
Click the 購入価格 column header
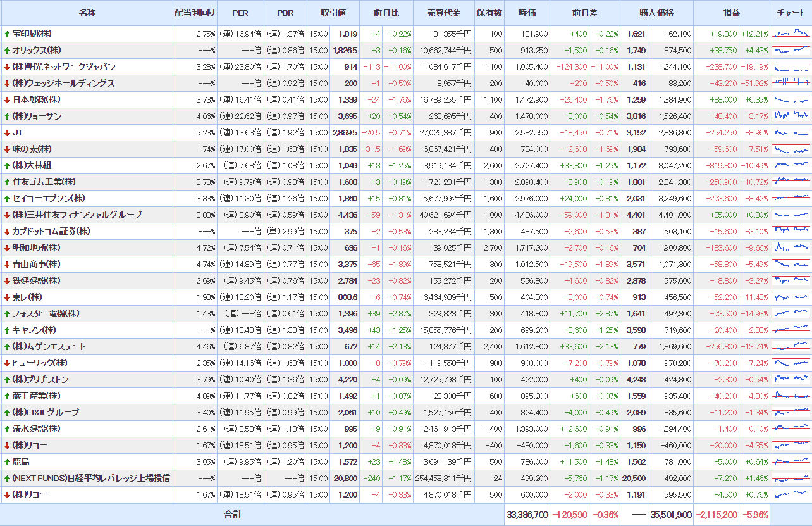[x=656, y=13]
